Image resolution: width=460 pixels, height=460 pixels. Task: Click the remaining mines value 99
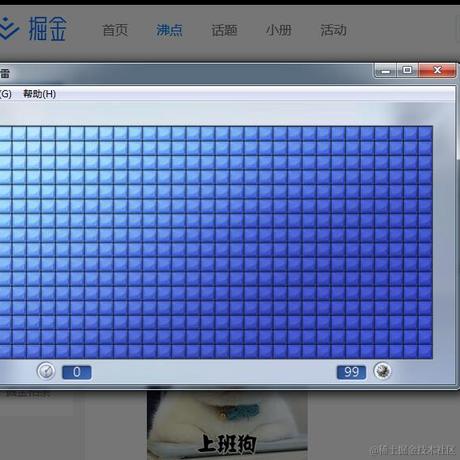pos(351,372)
